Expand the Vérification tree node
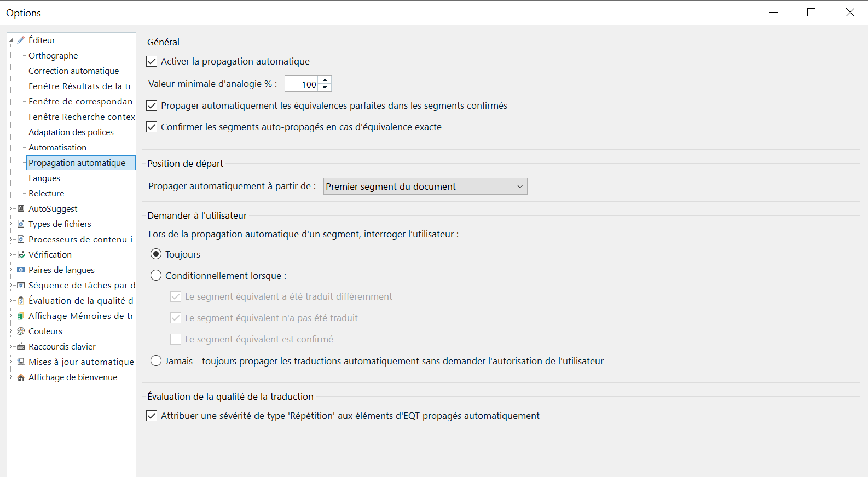This screenshot has width=868, height=477. 11,254
